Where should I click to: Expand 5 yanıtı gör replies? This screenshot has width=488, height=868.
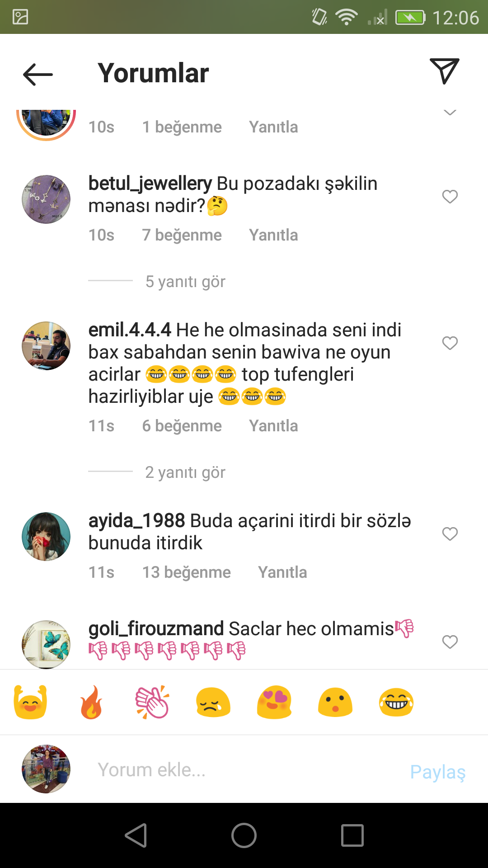[x=185, y=281]
